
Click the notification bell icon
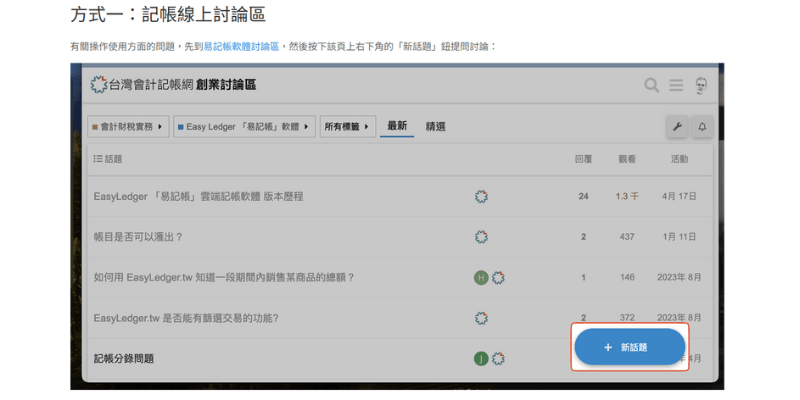(702, 127)
